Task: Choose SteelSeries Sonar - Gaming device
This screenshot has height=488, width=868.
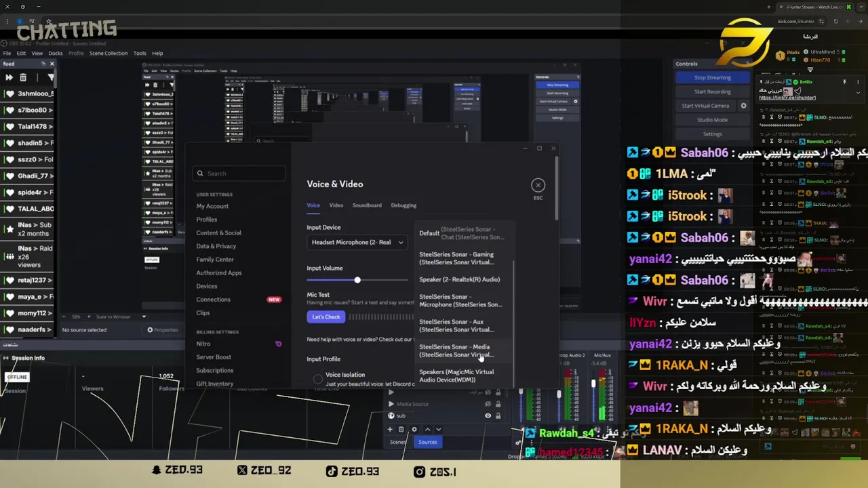Action: (463, 258)
